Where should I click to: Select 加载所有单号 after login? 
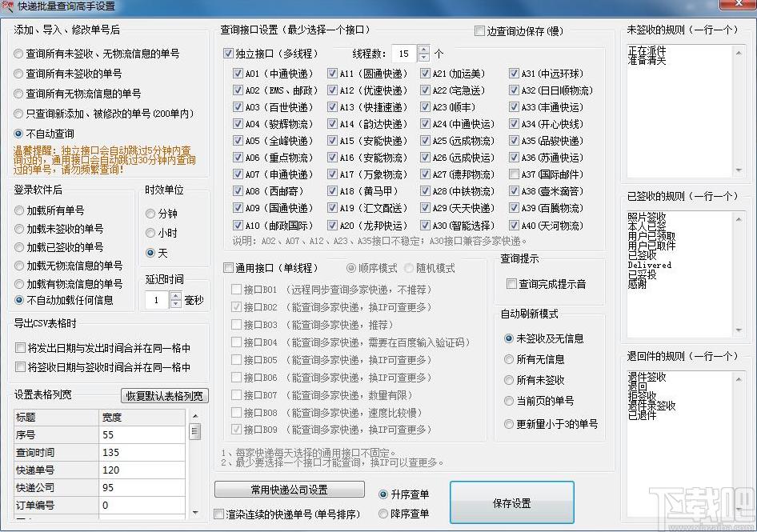tap(19, 210)
